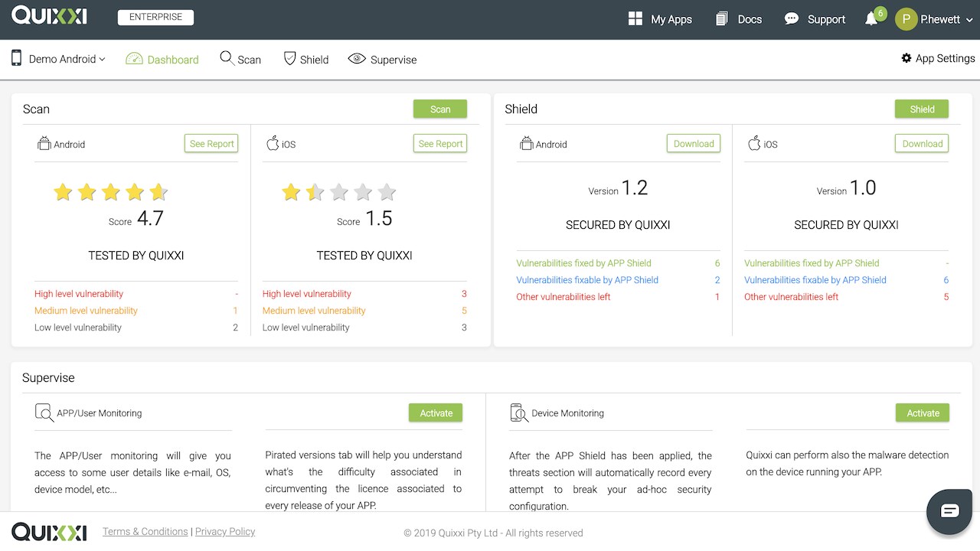Click the Quixxi logo in header
Screen dimensions: 980x551
[x=49, y=16]
